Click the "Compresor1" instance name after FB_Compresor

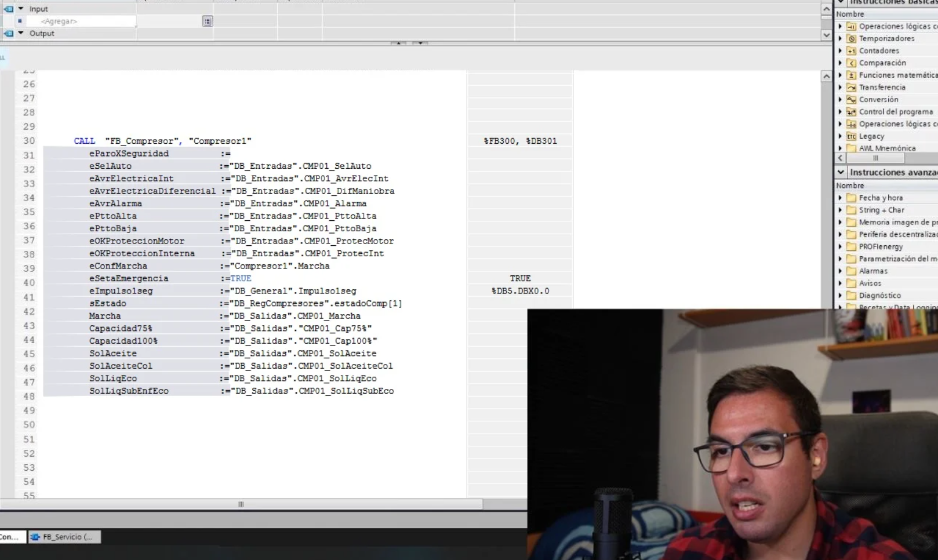(x=220, y=141)
